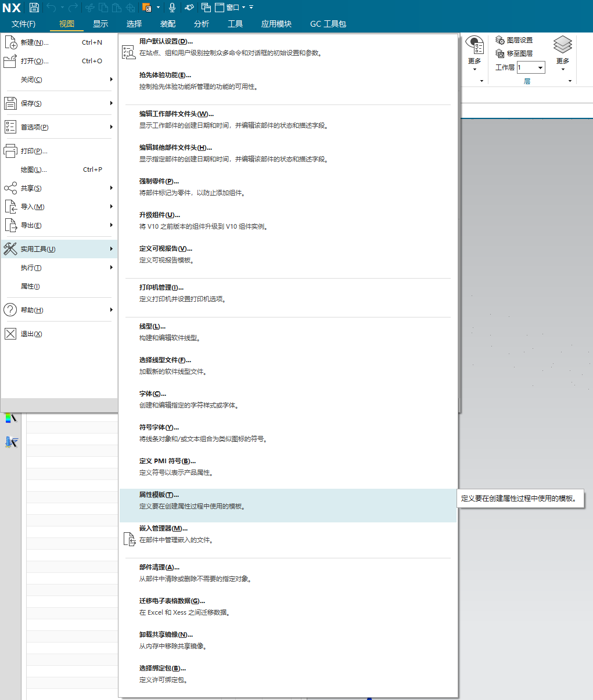Viewport: 593px width, 700px height.
Task: Click 新建(N) to create new file
Action: (34, 42)
